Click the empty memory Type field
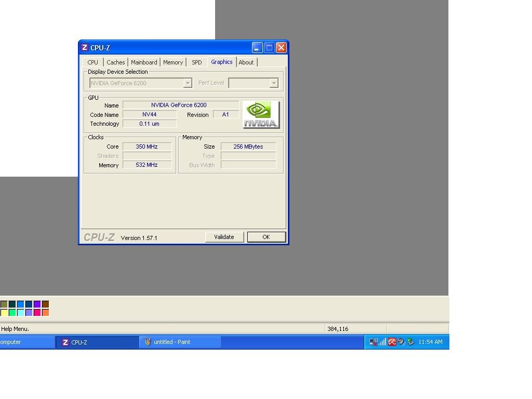532x399 pixels. [248, 156]
